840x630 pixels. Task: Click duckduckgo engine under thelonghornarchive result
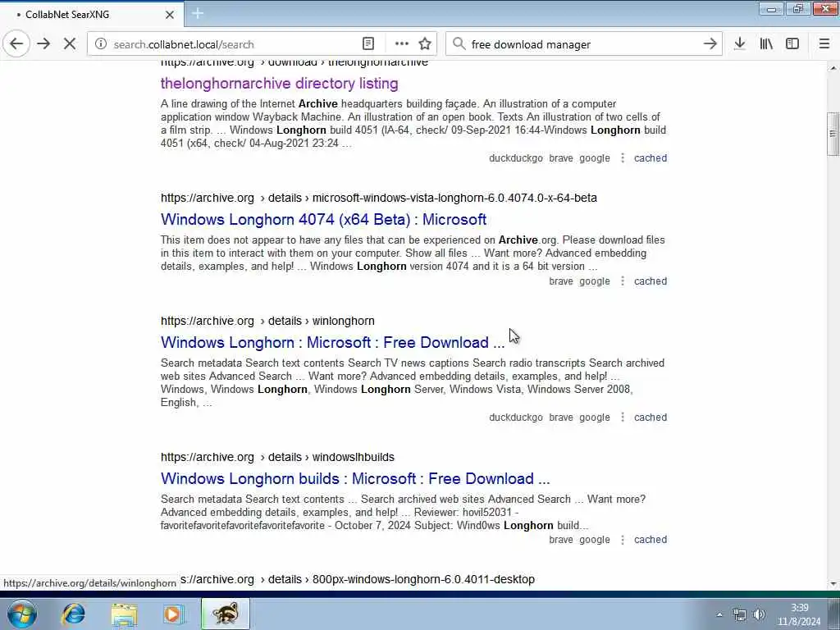pos(515,158)
